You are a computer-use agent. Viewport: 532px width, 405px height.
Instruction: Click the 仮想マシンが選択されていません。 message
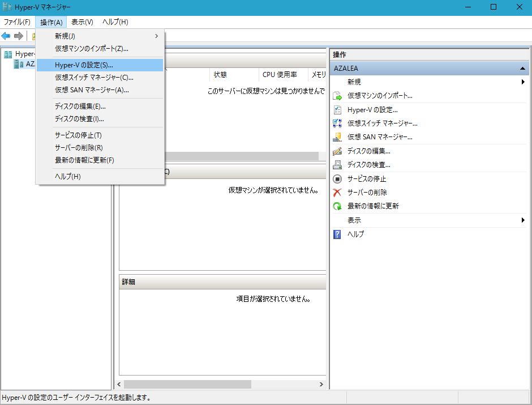[273, 190]
